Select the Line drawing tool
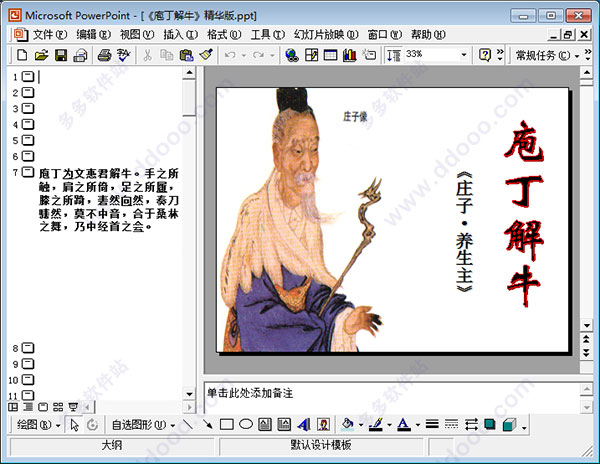Screen dimensions: 600x464 (188, 424)
